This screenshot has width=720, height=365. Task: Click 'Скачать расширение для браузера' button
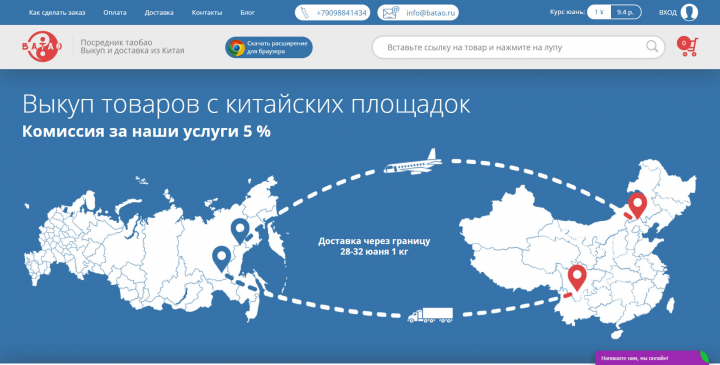[x=269, y=47]
